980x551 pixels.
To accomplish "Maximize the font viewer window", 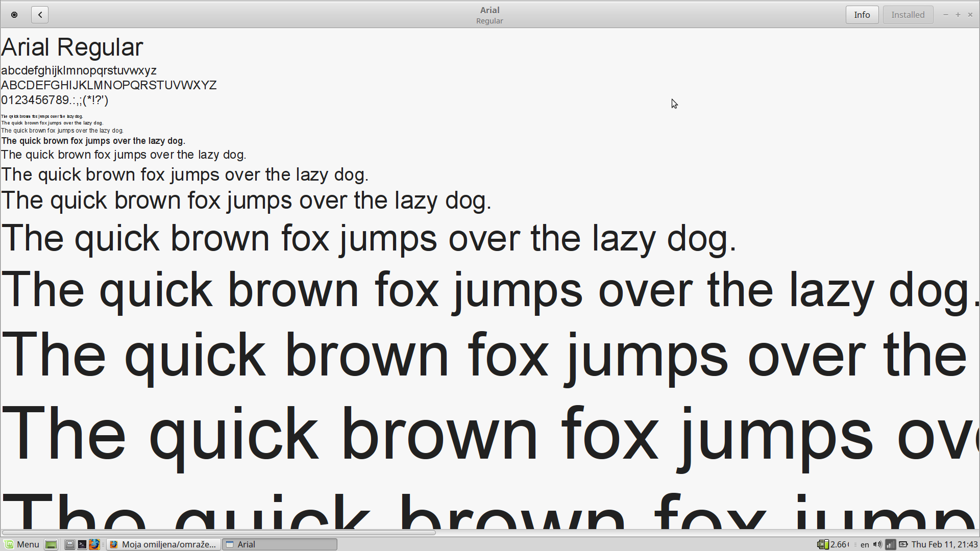I will 958,15.
